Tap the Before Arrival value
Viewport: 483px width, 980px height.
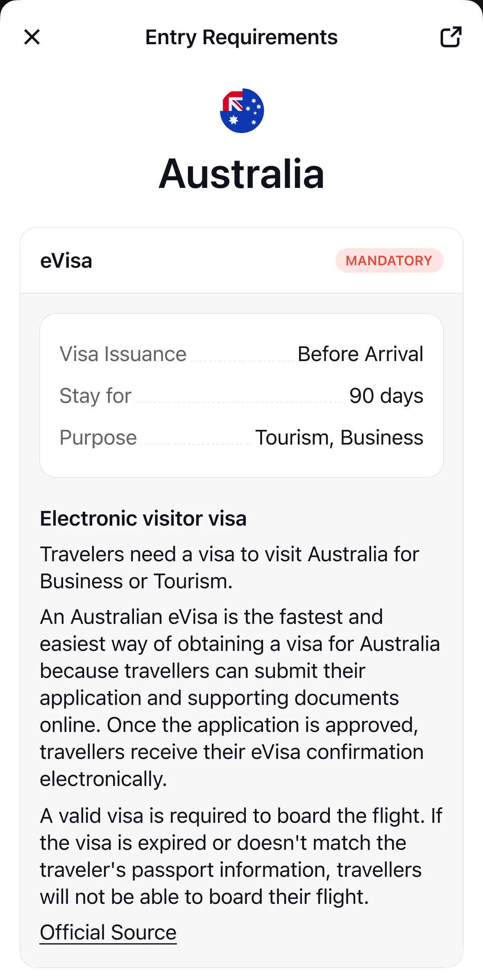(x=360, y=354)
